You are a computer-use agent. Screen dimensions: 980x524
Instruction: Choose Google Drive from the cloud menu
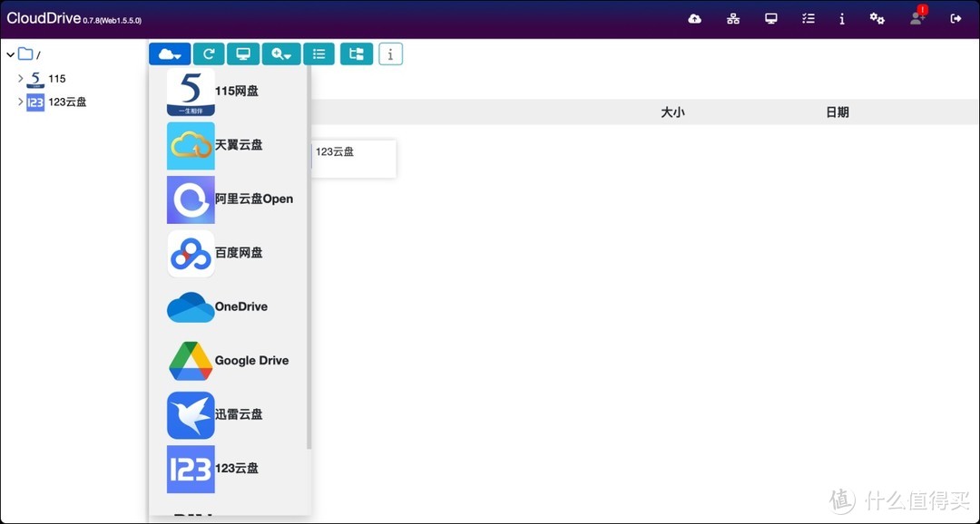pos(231,360)
